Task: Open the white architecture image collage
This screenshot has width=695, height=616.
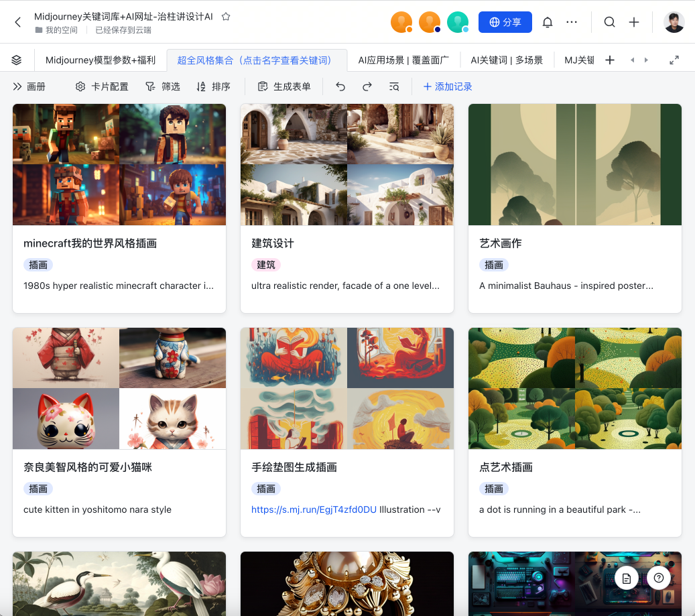Action: tap(347, 164)
